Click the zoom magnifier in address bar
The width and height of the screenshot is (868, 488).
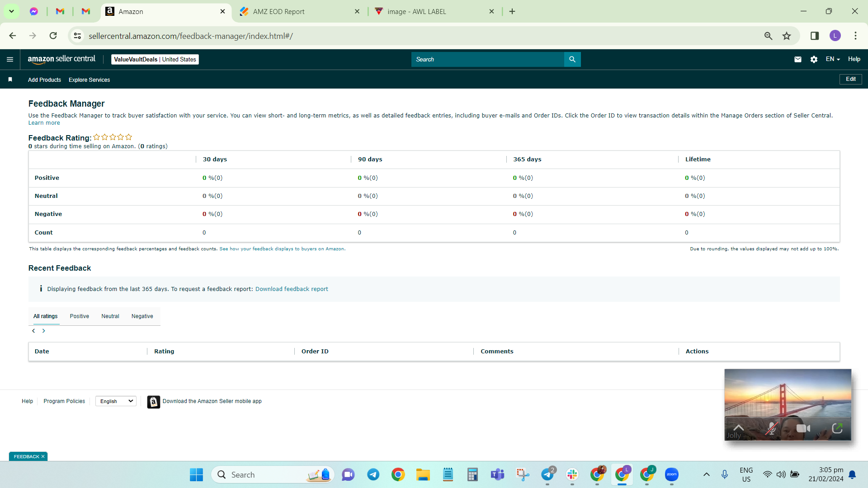(x=768, y=36)
